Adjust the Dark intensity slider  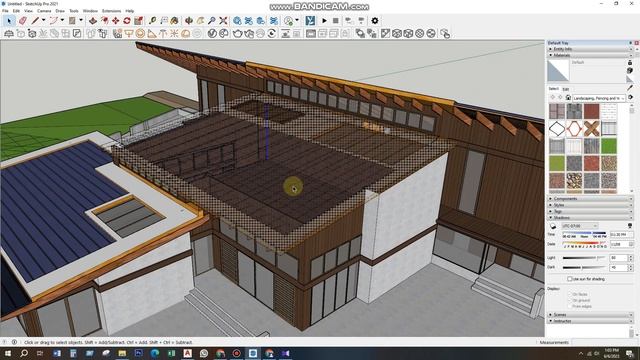(x=584, y=267)
